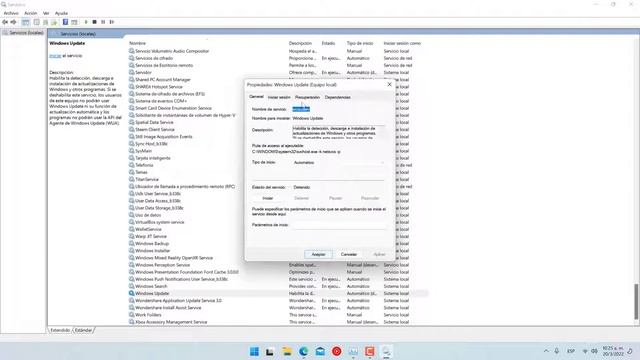Click the services list vertical scrollbar thumb

636,301
